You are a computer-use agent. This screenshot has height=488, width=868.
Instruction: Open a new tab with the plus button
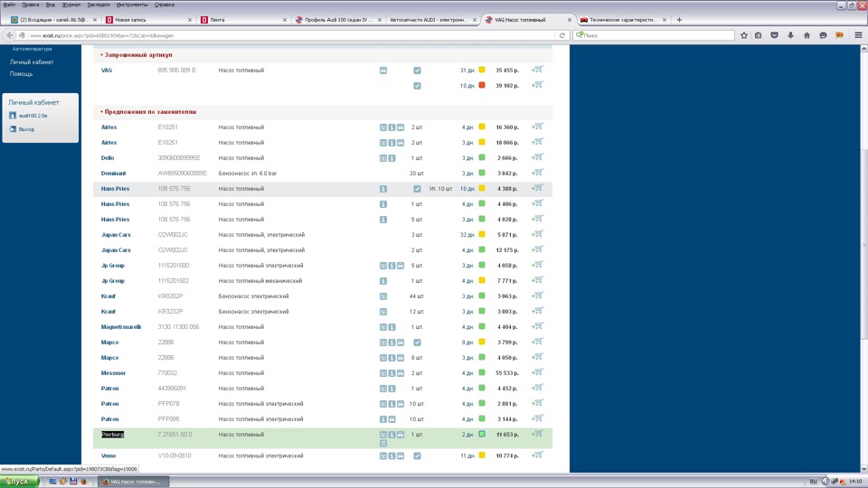click(x=679, y=20)
